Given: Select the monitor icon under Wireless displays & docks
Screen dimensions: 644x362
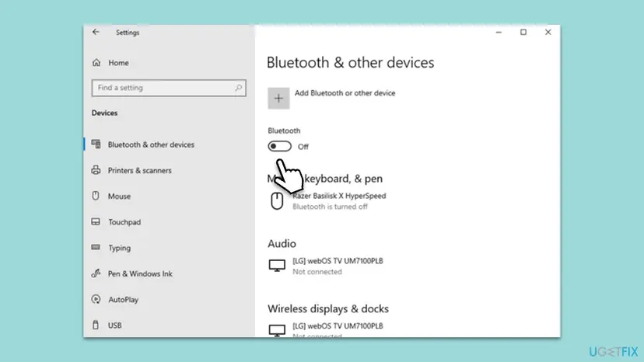Looking at the screenshot, I should pyautogui.click(x=277, y=330).
